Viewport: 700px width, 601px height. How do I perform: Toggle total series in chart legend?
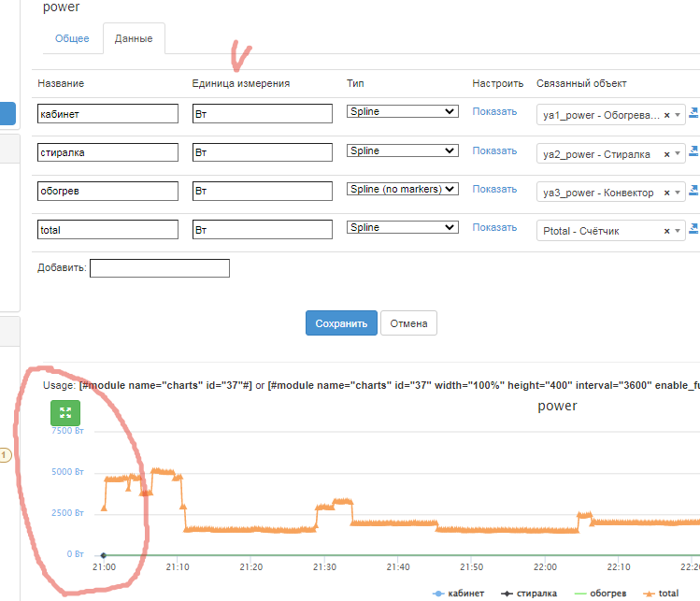[x=661, y=594]
